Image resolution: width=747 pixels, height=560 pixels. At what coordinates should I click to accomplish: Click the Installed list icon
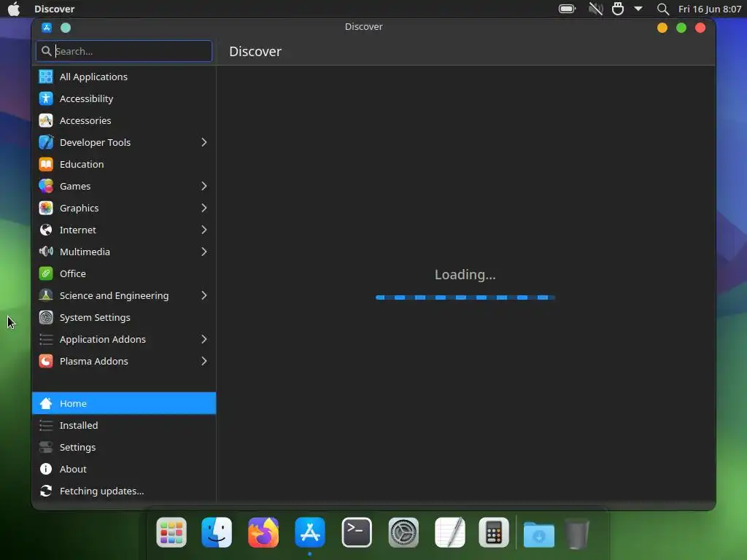click(46, 425)
